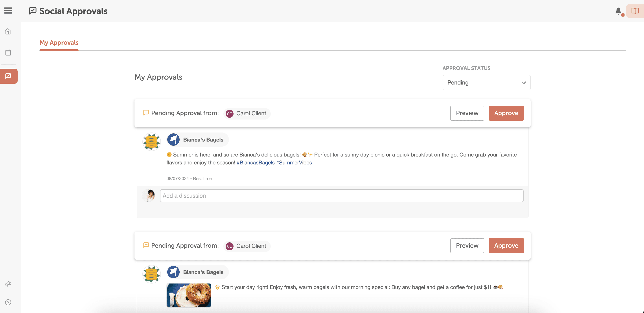The height and width of the screenshot is (313, 644).
Task: Click the Add a discussion field
Action: click(x=342, y=195)
